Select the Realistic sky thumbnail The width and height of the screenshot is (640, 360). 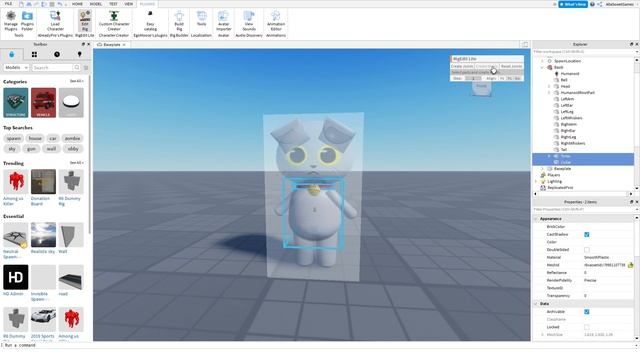click(43, 235)
